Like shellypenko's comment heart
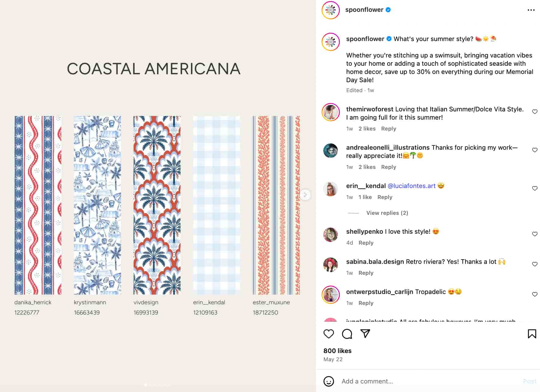 (x=535, y=234)
